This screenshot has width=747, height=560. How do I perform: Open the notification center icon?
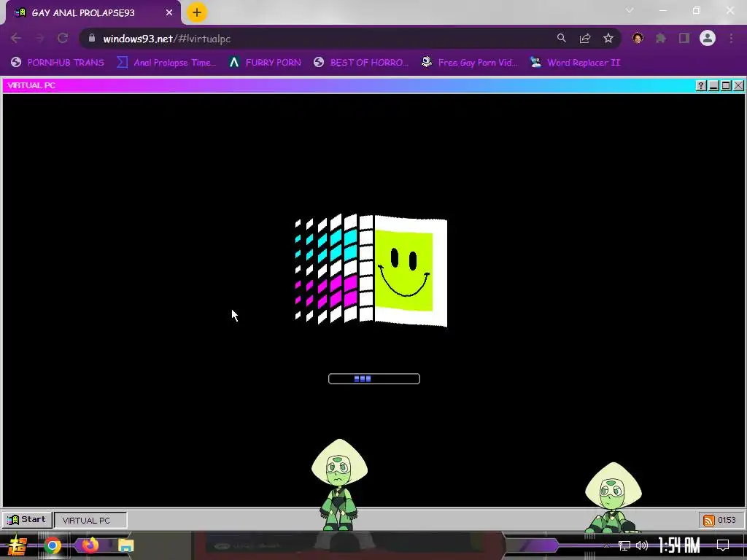(723, 545)
